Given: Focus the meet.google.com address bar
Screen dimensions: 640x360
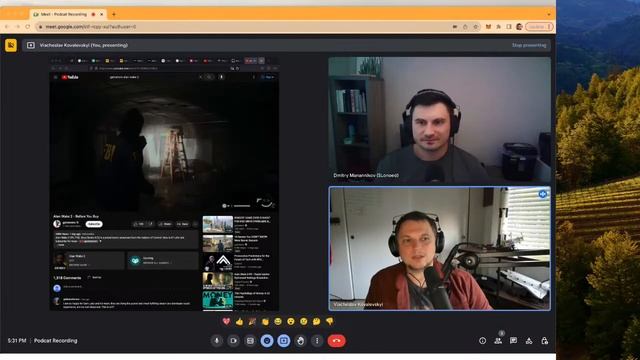Looking at the screenshot, I should click(245, 27).
